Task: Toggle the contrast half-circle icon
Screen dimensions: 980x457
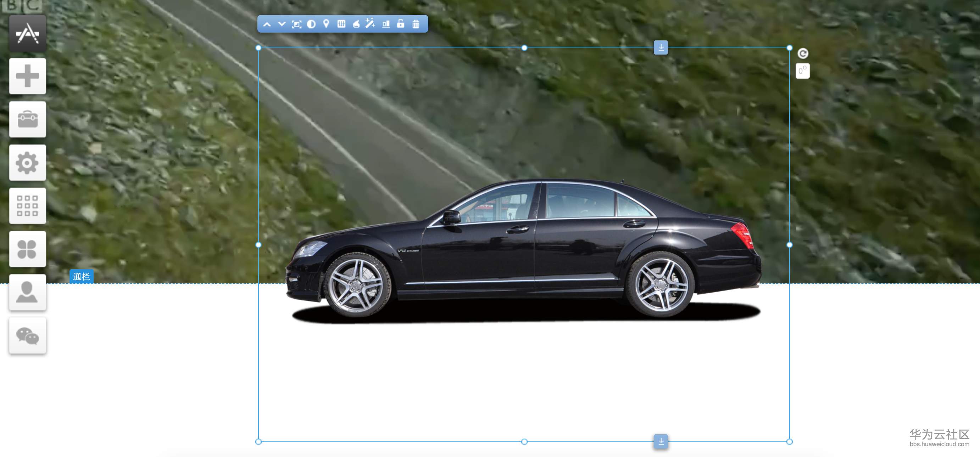Action: (311, 24)
